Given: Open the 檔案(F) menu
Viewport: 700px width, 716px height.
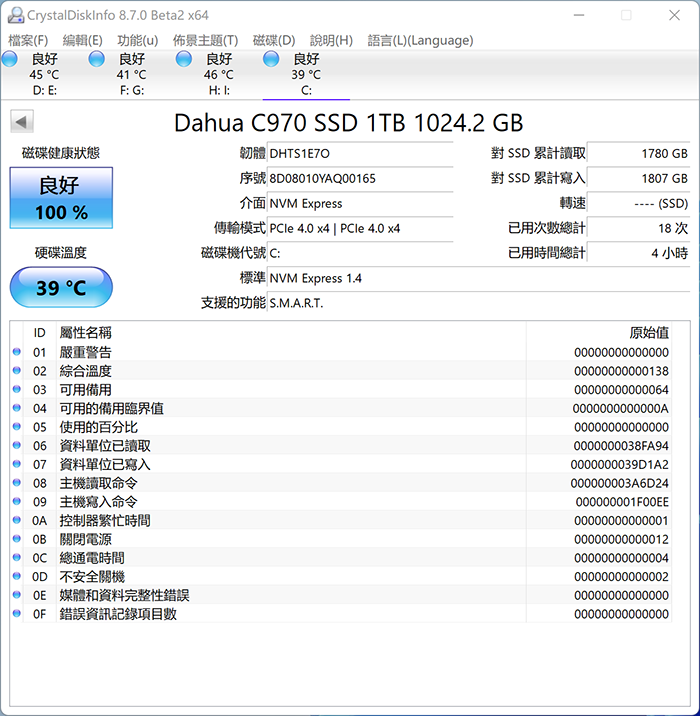Looking at the screenshot, I should [x=28, y=41].
